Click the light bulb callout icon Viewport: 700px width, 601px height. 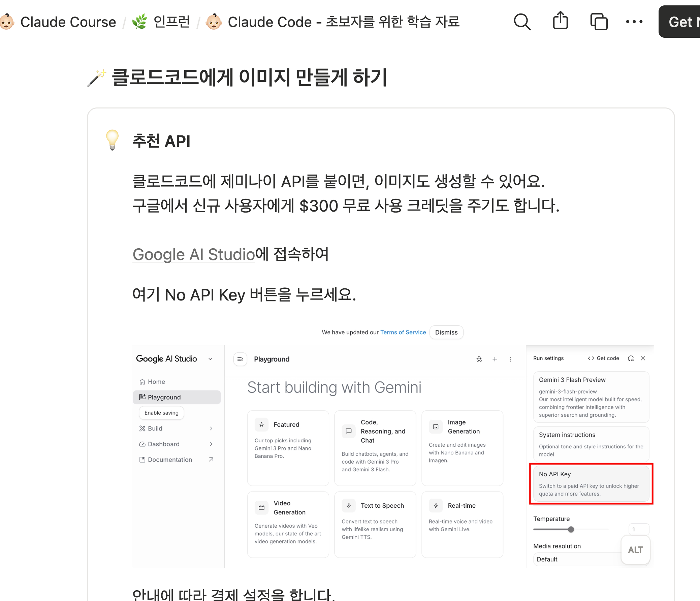click(113, 140)
